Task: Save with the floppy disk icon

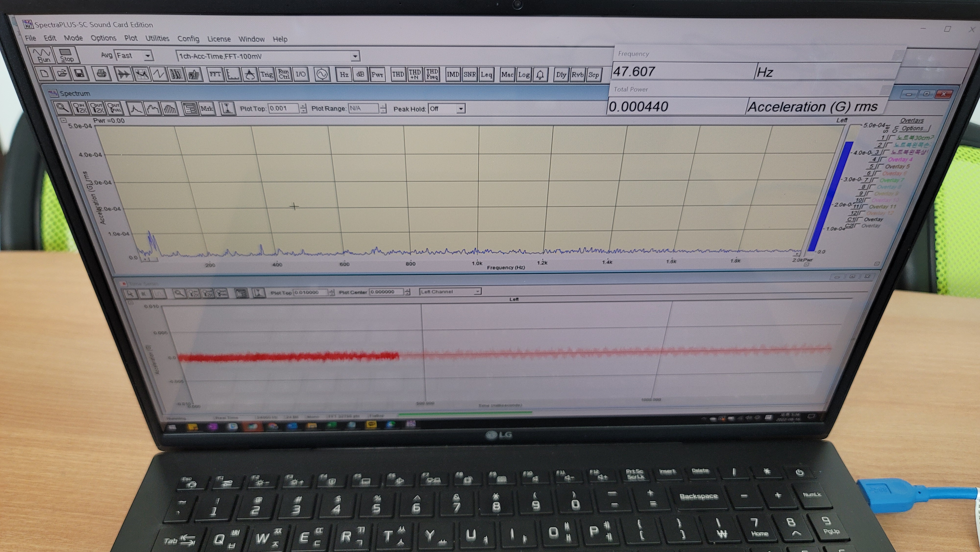Action: click(x=80, y=74)
